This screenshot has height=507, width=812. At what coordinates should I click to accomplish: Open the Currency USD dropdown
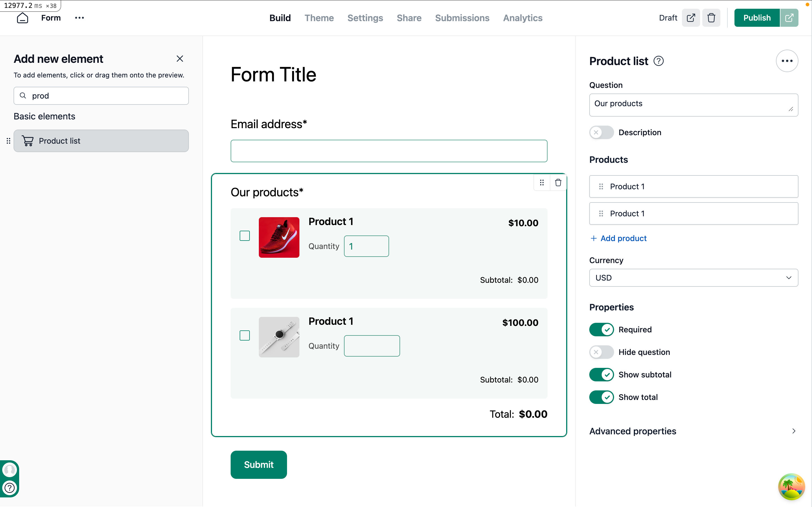(693, 278)
